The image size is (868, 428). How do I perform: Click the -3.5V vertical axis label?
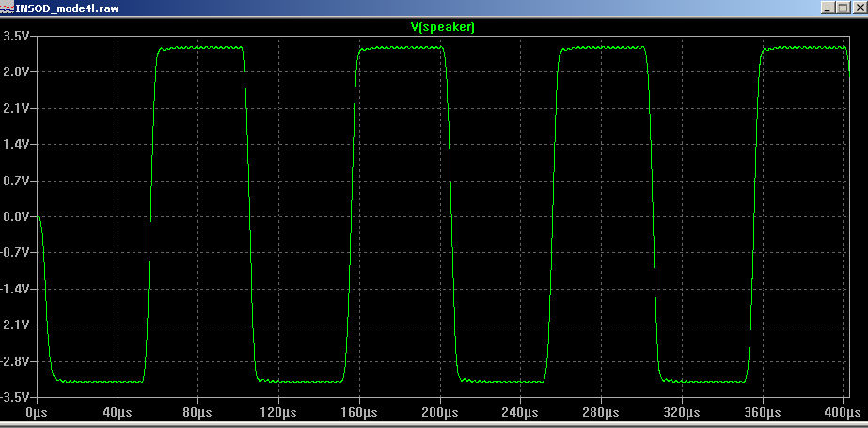click(15, 397)
